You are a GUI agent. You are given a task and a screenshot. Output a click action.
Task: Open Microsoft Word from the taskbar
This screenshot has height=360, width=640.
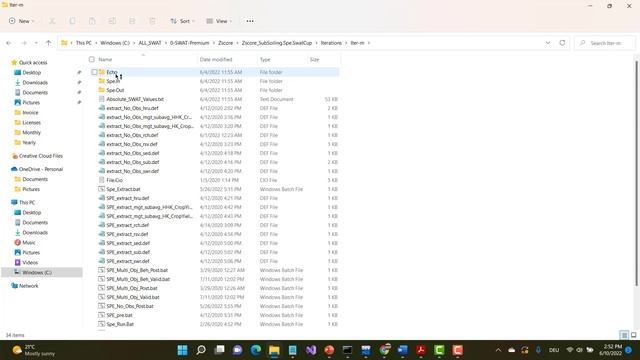[x=403, y=350]
